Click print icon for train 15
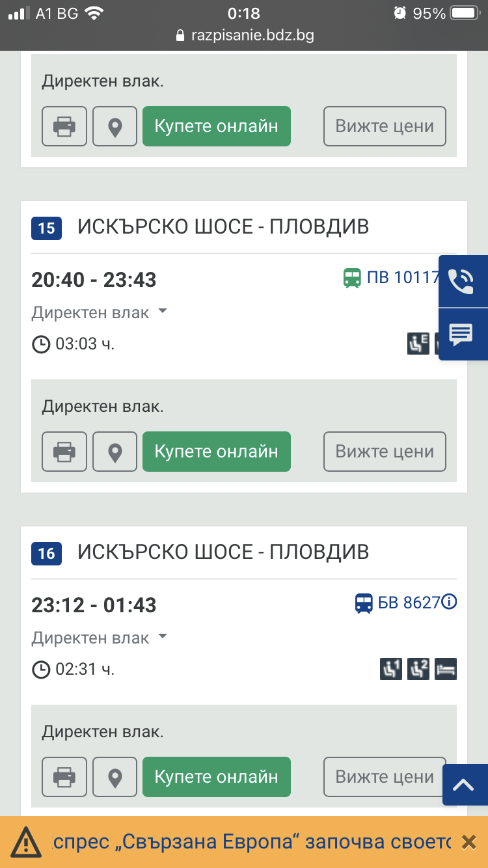Image resolution: width=488 pixels, height=868 pixels. tap(64, 451)
